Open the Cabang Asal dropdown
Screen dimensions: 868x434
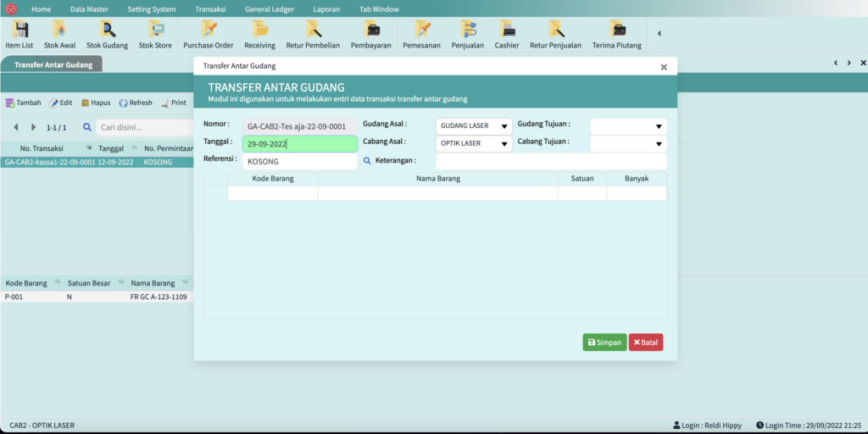click(x=474, y=143)
